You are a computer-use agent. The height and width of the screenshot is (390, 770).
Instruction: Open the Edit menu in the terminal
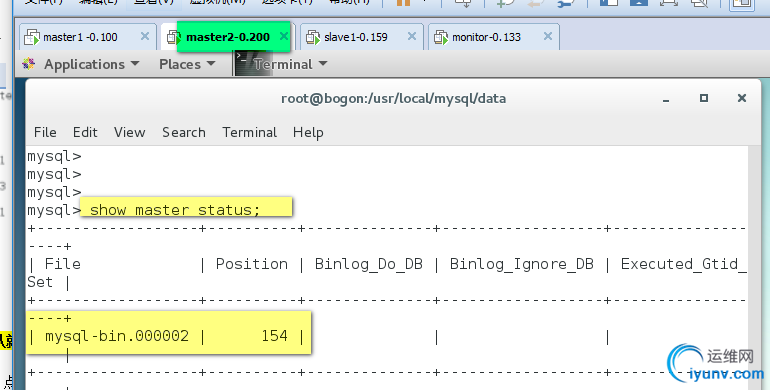85,132
